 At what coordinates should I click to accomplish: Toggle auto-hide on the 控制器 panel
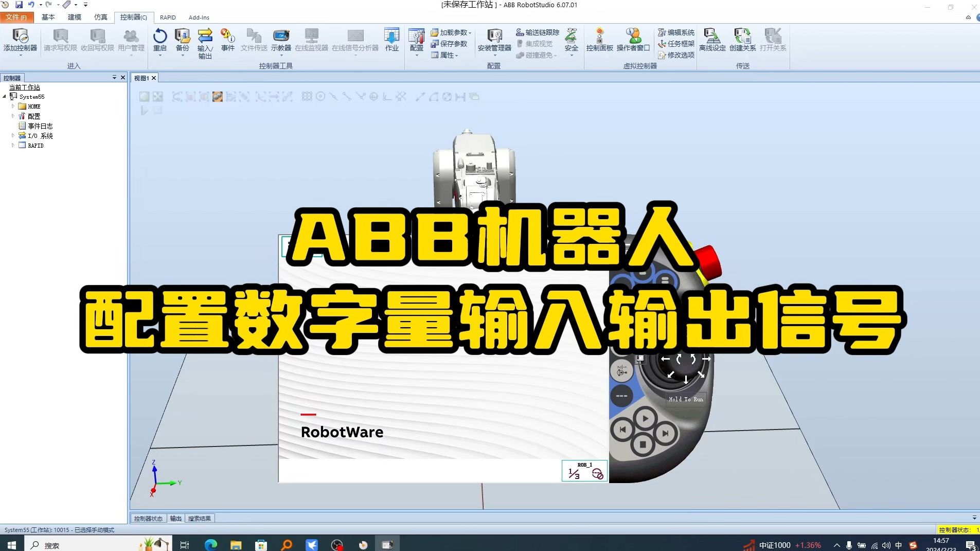coord(115,77)
